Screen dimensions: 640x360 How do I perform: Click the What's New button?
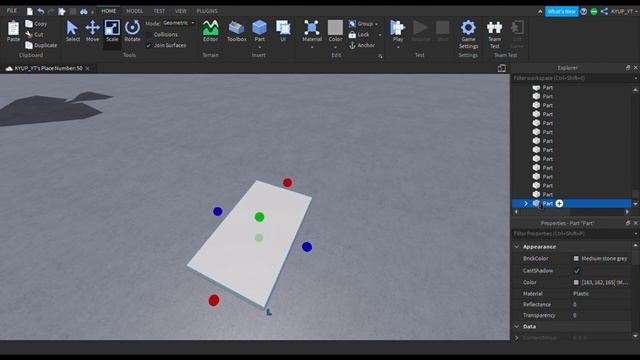562,11
